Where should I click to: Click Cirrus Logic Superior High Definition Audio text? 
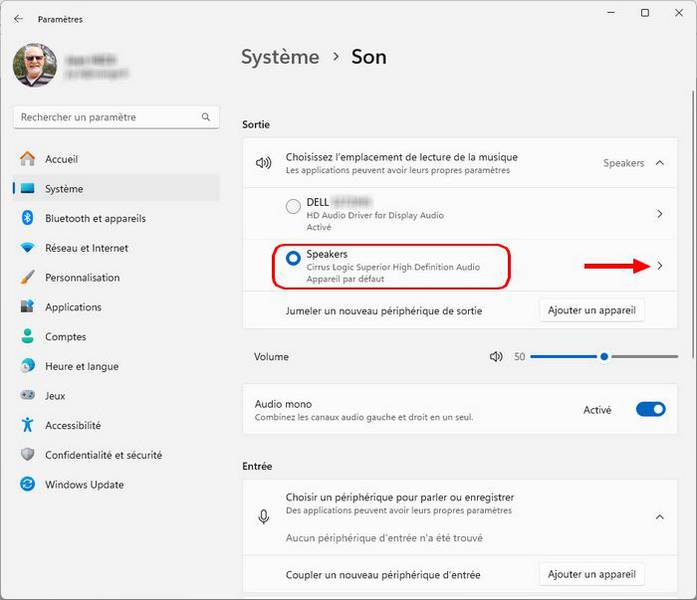point(393,267)
